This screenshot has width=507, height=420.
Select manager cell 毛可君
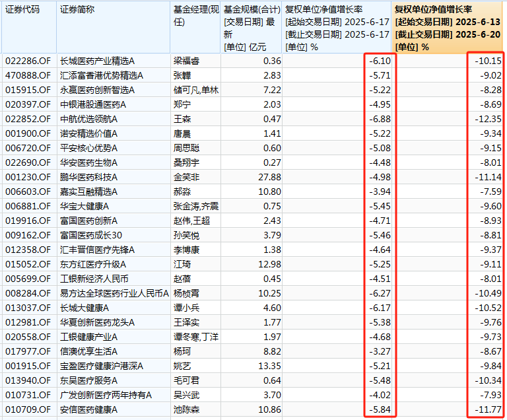click(187, 381)
